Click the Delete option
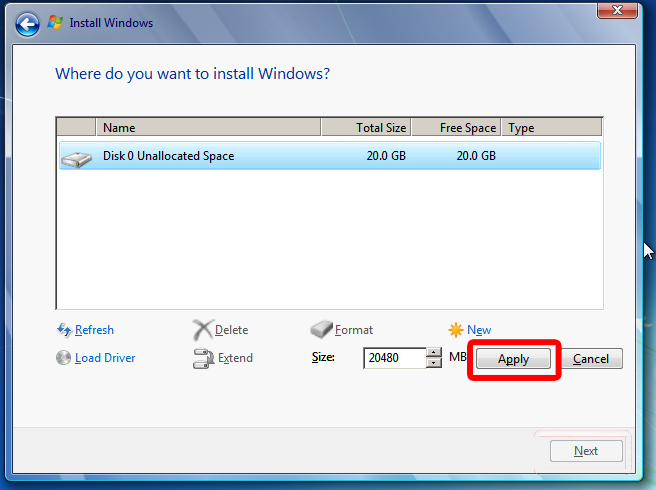 pos(231,330)
